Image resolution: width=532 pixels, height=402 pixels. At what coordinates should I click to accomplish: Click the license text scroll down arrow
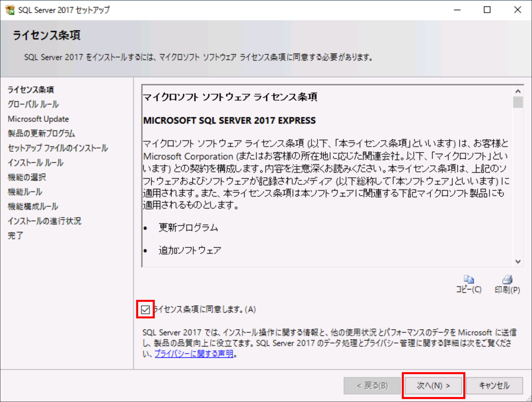518,261
